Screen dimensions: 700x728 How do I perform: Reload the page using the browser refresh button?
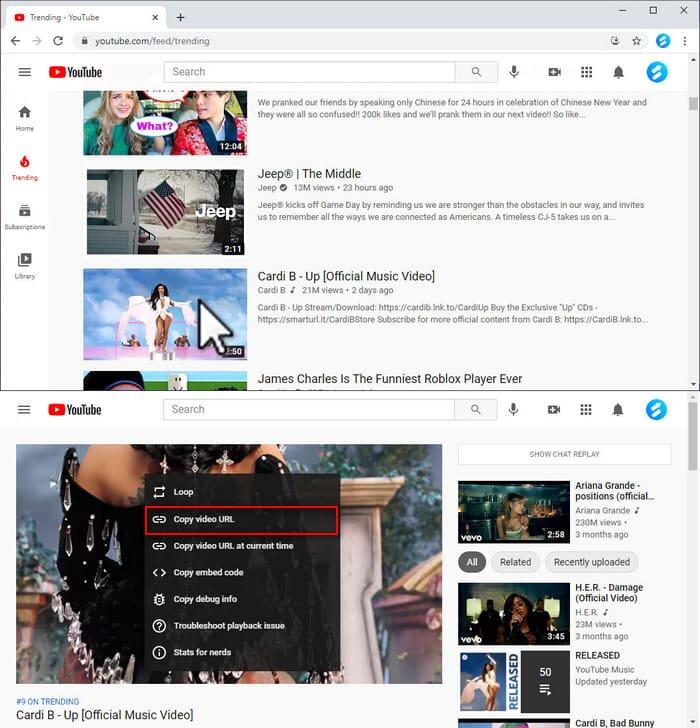pyautogui.click(x=58, y=41)
